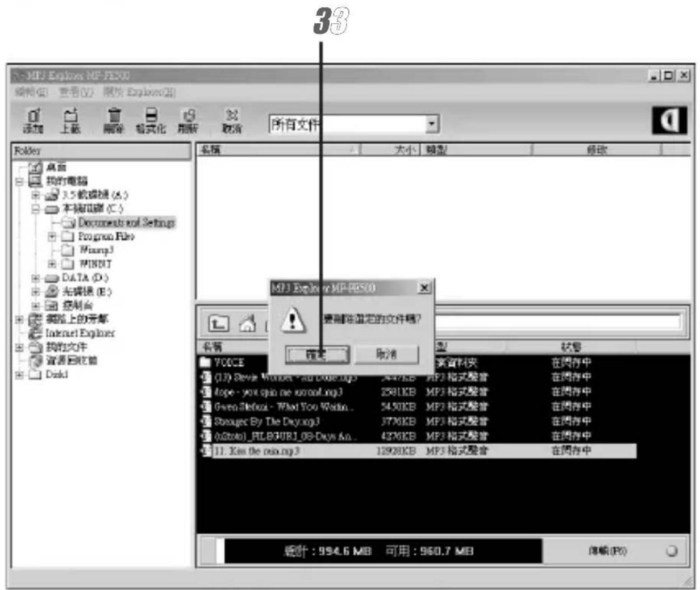Sort PC file list by 名稱 column

pos(279,150)
